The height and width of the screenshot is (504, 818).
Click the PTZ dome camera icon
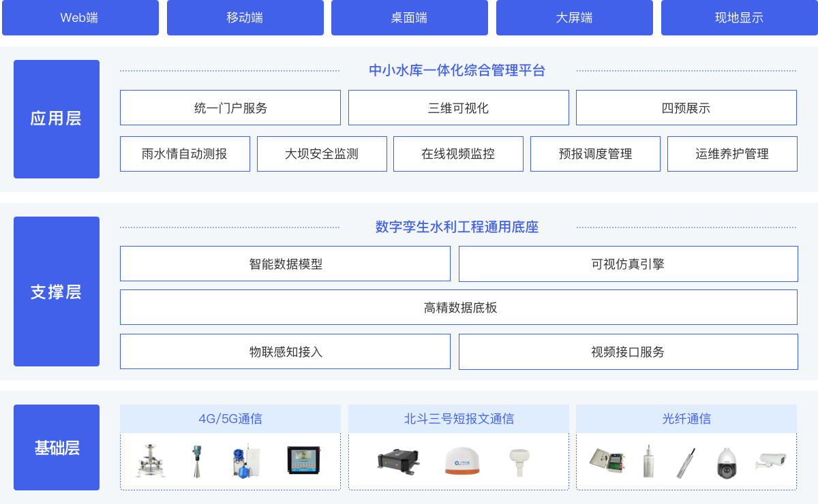pyautogui.click(x=727, y=463)
